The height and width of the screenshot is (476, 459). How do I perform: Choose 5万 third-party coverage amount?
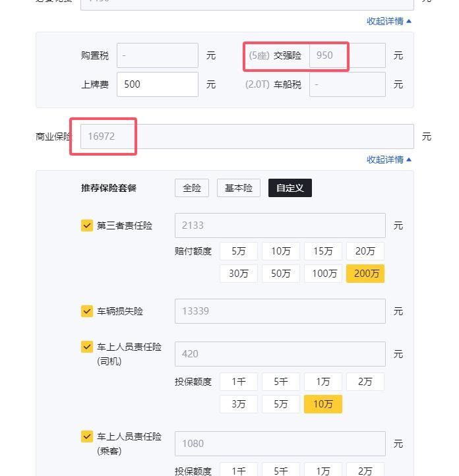point(239,251)
